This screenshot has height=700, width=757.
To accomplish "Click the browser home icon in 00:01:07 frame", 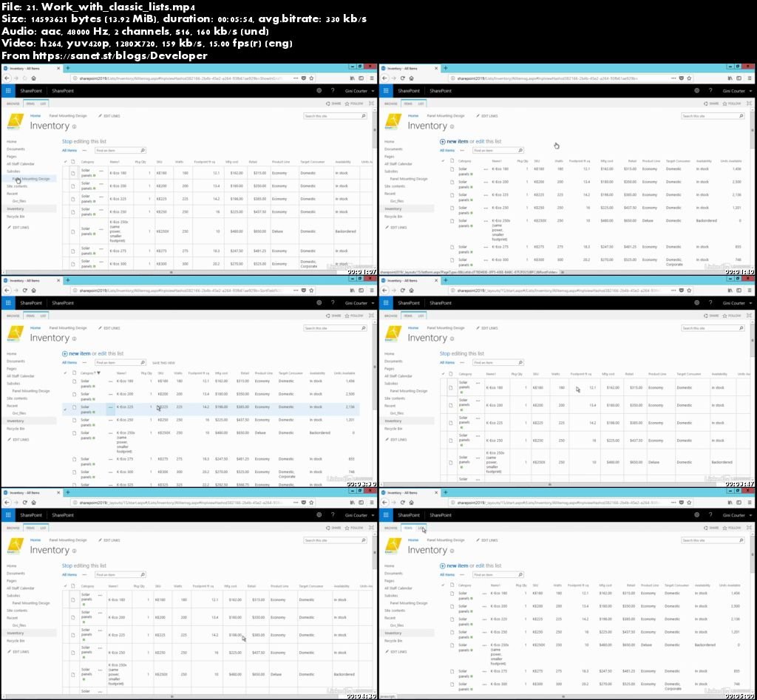I will [x=33, y=78].
